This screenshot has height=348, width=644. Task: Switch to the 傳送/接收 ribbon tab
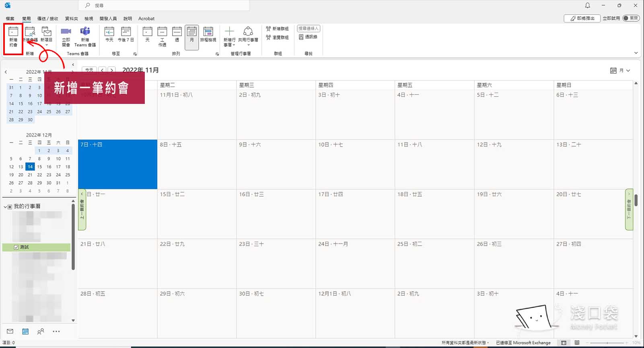point(47,19)
